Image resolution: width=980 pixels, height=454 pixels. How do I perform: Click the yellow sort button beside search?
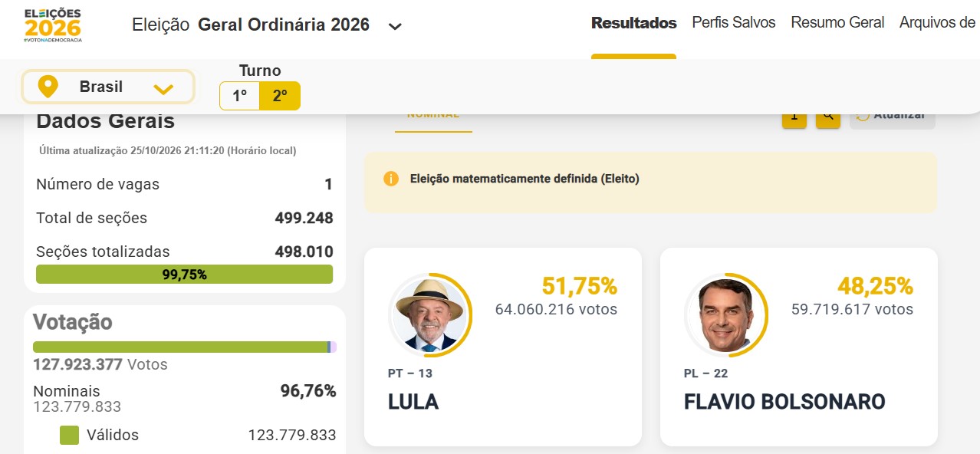tap(794, 116)
